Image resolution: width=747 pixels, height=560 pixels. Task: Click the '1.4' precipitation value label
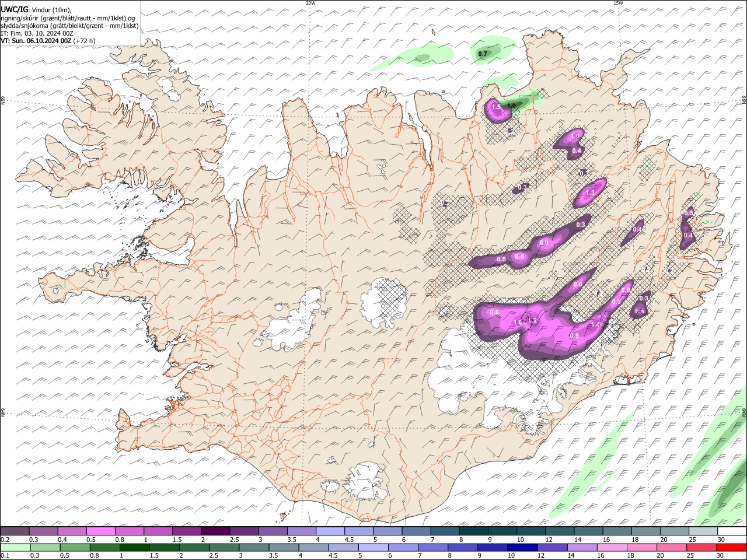coord(596,324)
